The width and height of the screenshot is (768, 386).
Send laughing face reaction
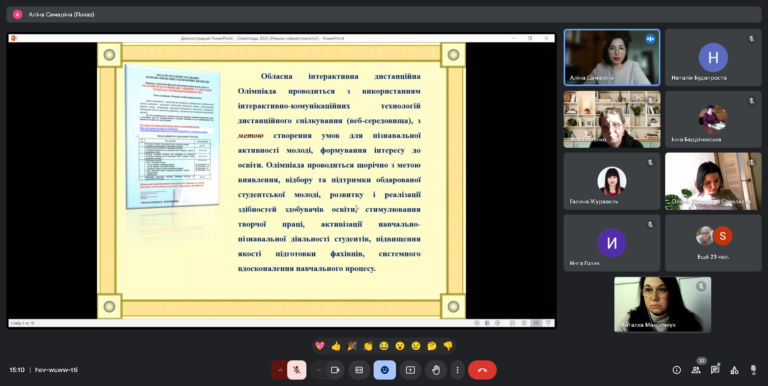point(384,346)
